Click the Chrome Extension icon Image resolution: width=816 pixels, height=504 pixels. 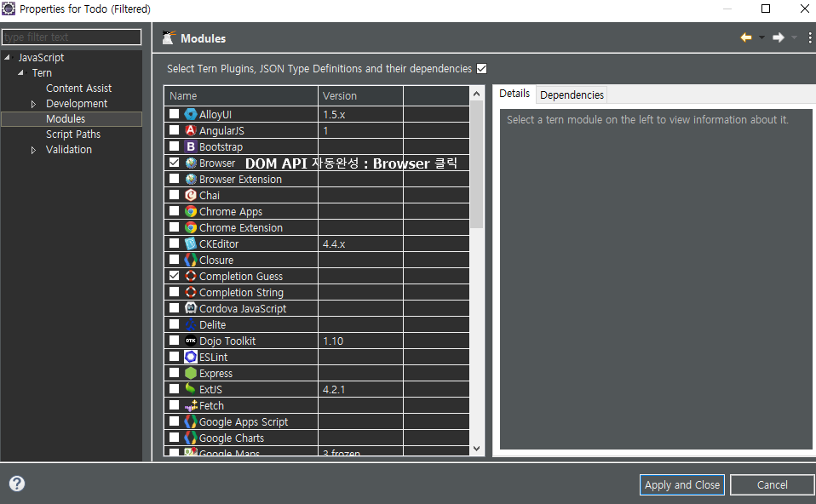(x=191, y=227)
